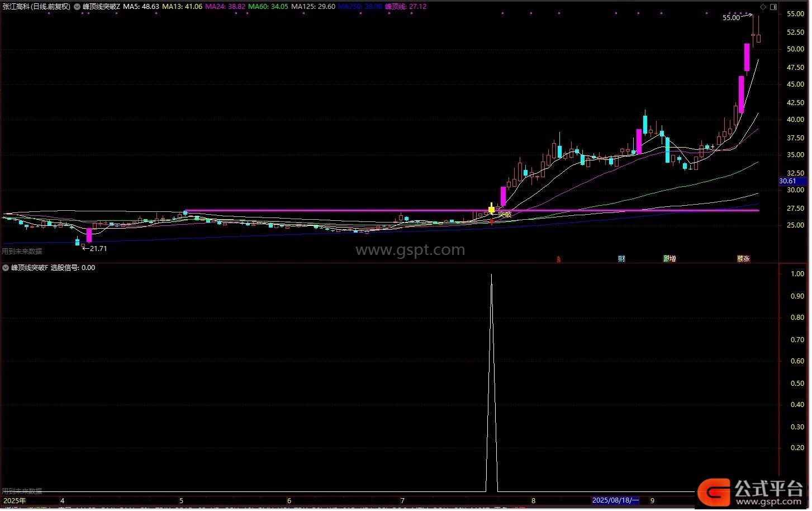Click the 峰顶线: 27.12 indicator label
The height and width of the screenshot is (511, 812).
406,7
